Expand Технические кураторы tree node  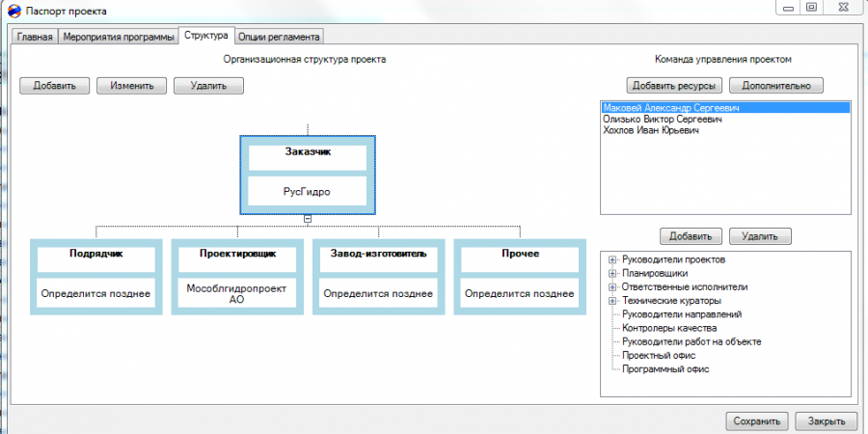click(x=612, y=301)
